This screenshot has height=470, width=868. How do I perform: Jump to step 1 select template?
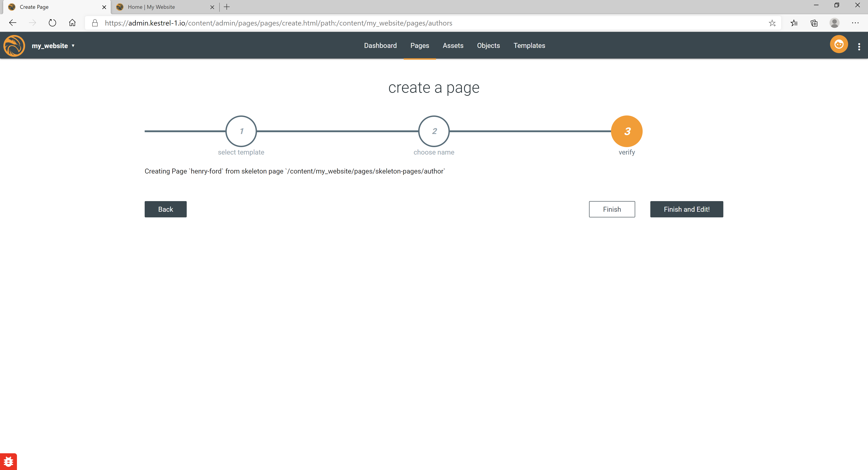[241, 131]
